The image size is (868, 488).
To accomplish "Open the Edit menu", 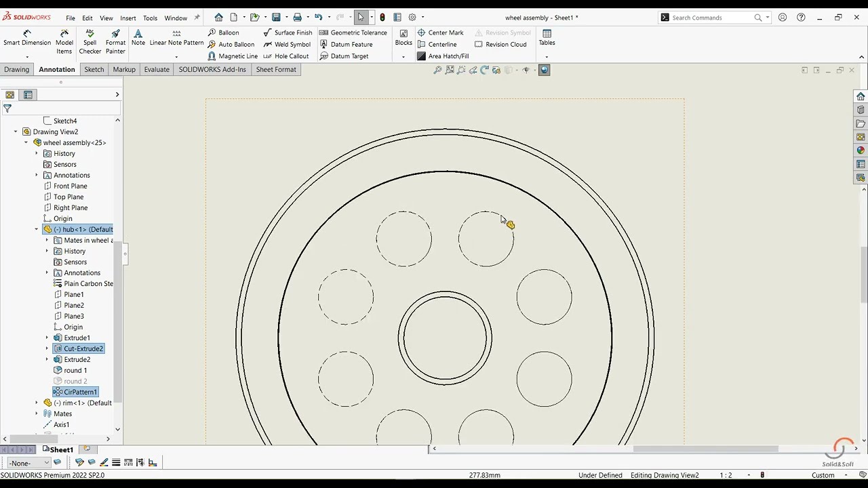I will tap(87, 18).
